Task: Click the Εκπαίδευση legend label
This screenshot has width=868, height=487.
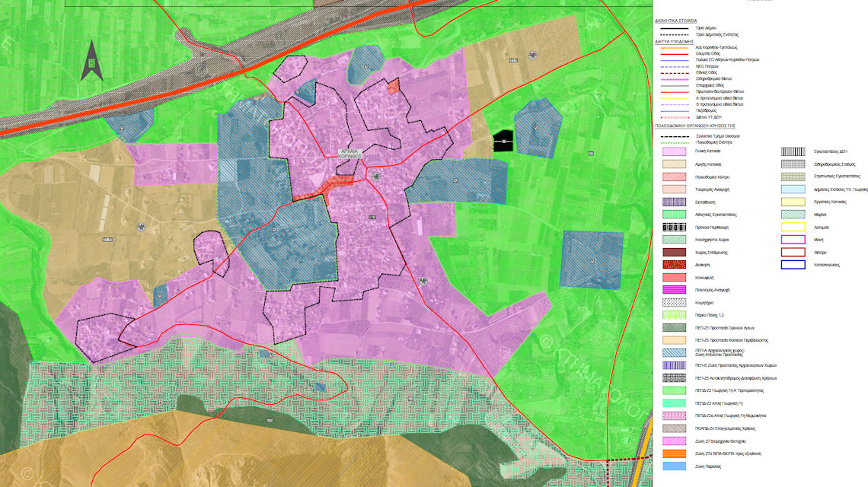Action: [705, 202]
